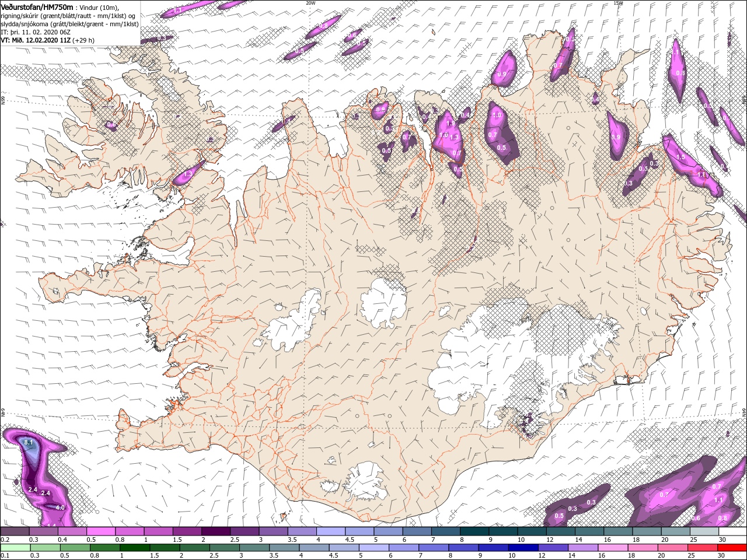This screenshot has width=747, height=560.
Task: Click the '(+29 h)' forecast offset text
Action: click(83, 40)
